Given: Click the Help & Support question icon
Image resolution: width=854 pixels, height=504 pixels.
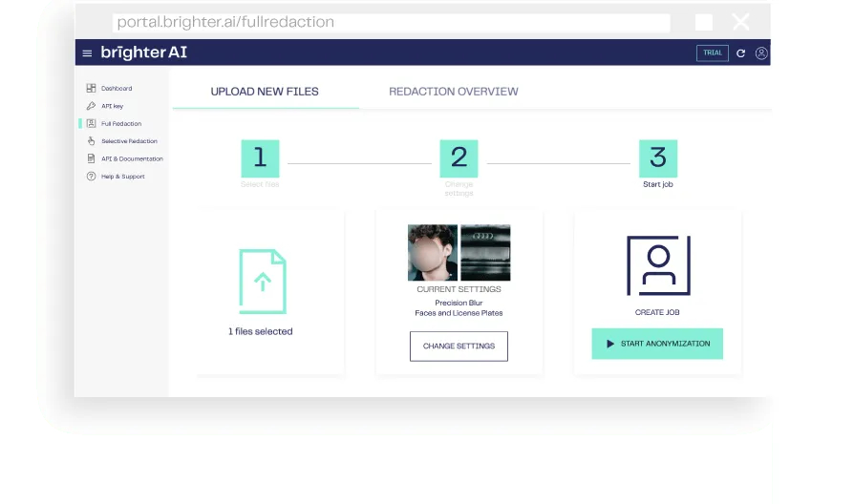Looking at the screenshot, I should (91, 177).
